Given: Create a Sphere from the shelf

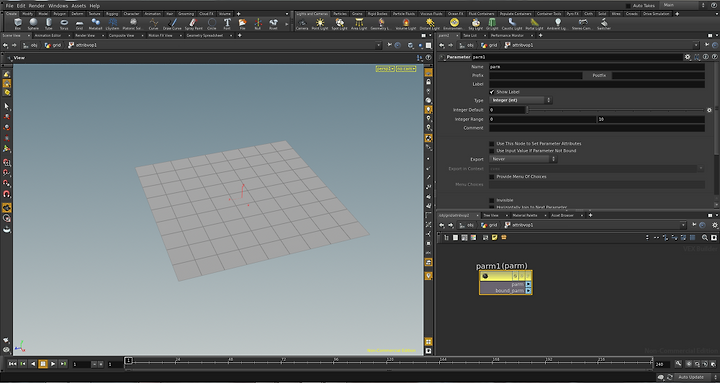Looking at the screenshot, I should tap(33, 23).
